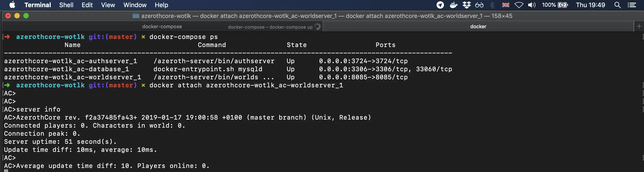Click the Thu 19:49 clock
This screenshot has width=644, height=172.
tap(591, 5)
